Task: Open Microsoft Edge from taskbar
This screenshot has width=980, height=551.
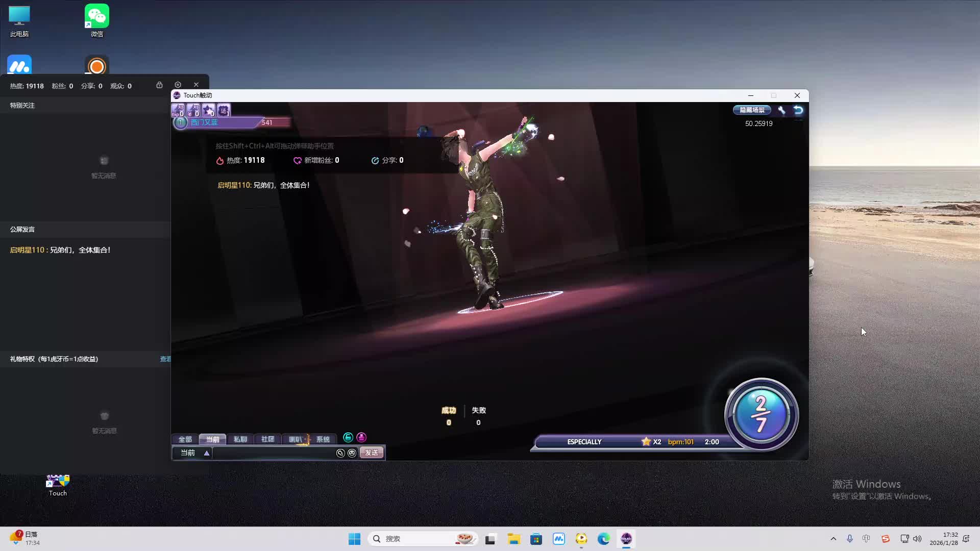Action: [x=604, y=539]
